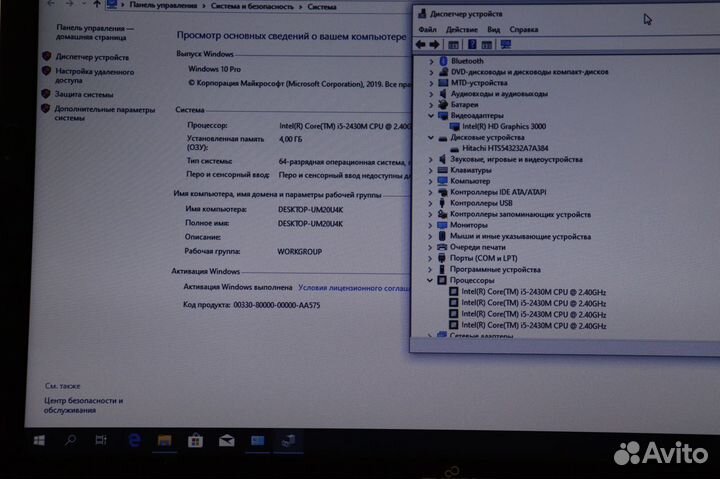720x479 pixels.
Task: Switch to Device Manager taskbar icon
Action: (x=288, y=441)
